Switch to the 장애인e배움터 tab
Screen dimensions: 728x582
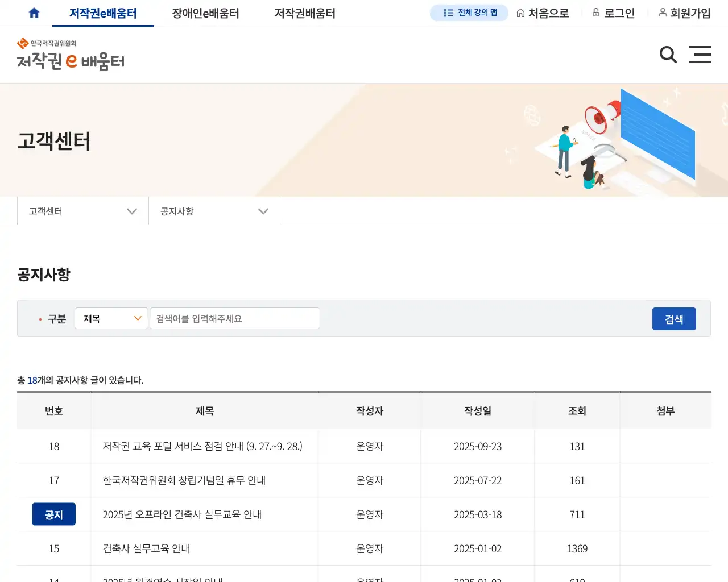pyautogui.click(x=205, y=13)
